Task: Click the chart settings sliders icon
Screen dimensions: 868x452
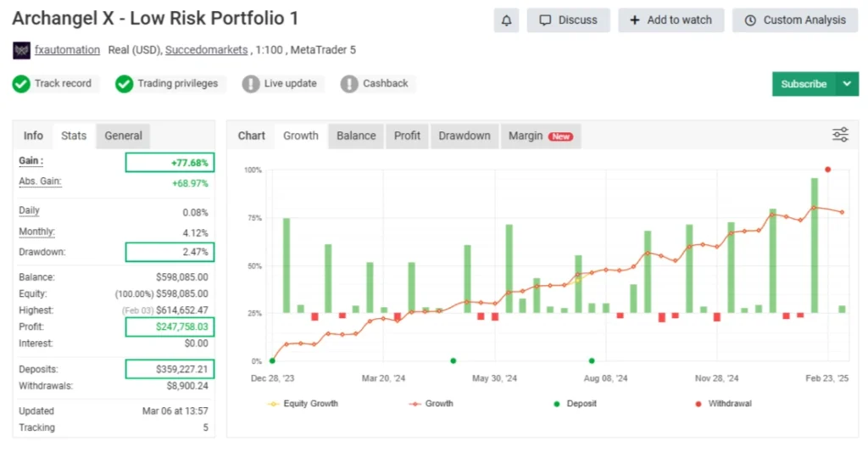Action: pyautogui.click(x=840, y=135)
